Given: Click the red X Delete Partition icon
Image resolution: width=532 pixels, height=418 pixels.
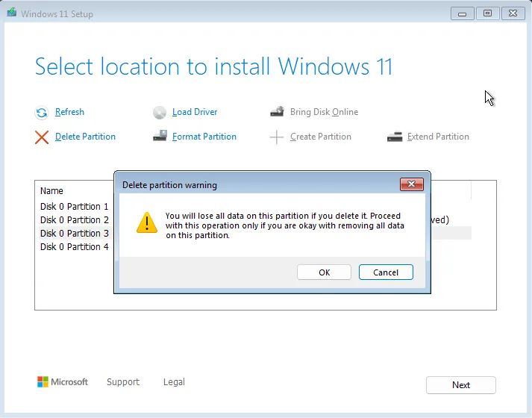Looking at the screenshot, I should click(x=42, y=137).
